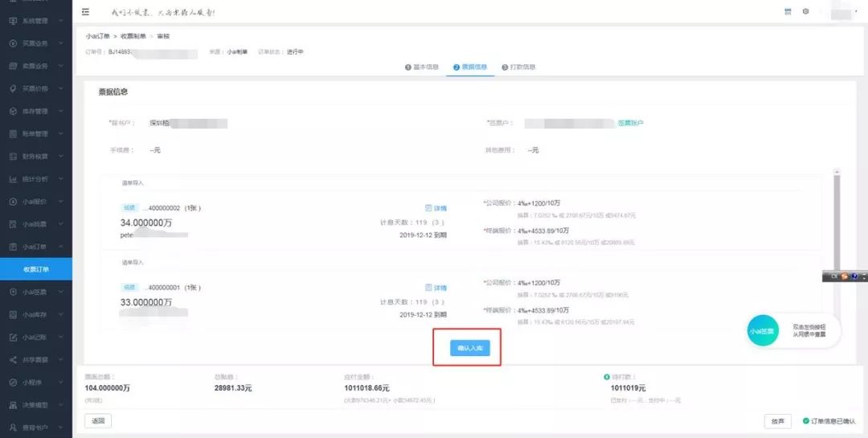Click the ...400000002 (1张) bill number

[172, 209]
